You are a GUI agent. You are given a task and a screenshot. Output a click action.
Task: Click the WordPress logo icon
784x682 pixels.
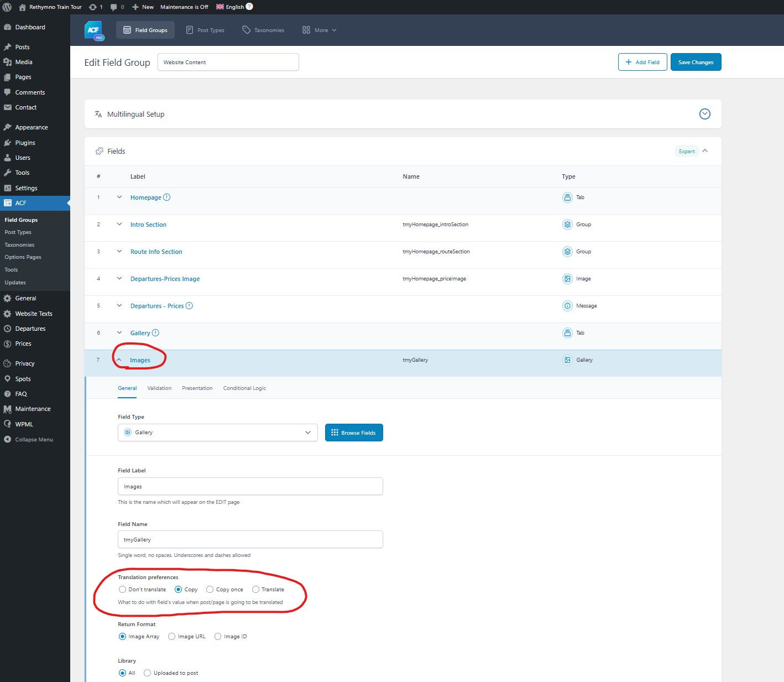click(7, 7)
